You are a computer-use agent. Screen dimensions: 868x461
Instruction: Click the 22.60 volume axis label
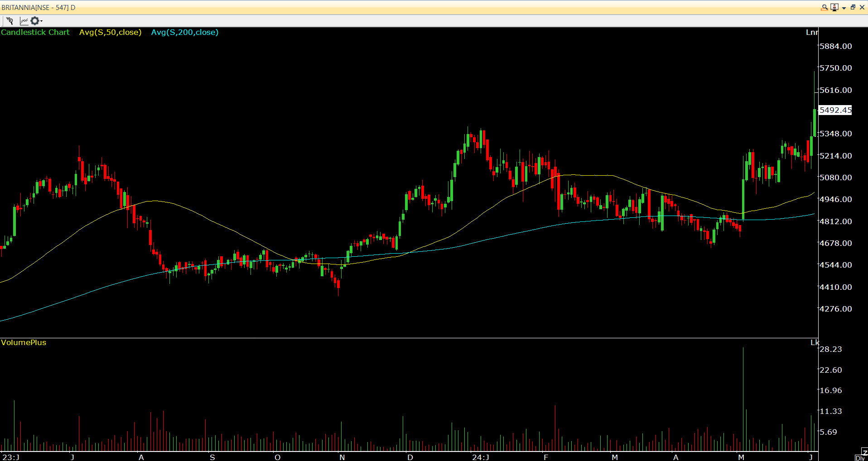pos(831,370)
